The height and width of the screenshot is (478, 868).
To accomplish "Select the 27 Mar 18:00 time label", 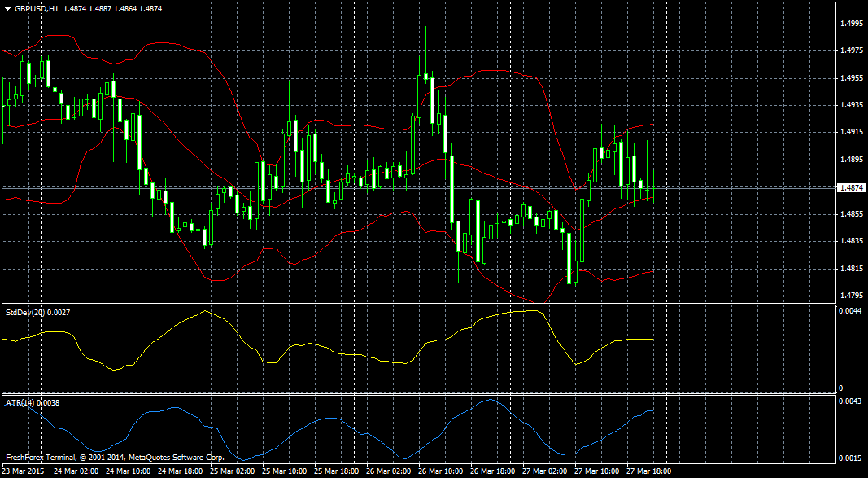I will [648, 471].
